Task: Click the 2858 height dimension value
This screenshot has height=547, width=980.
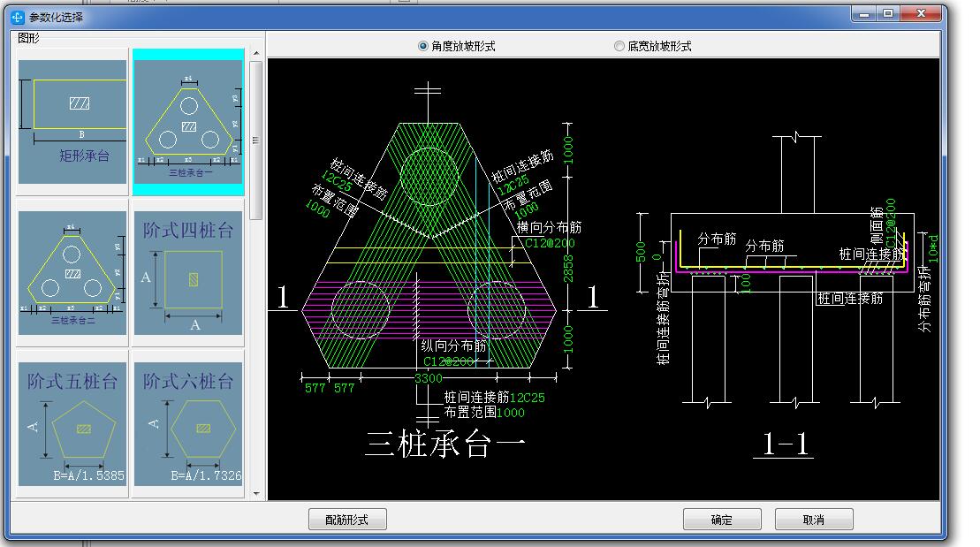Action: (568, 268)
